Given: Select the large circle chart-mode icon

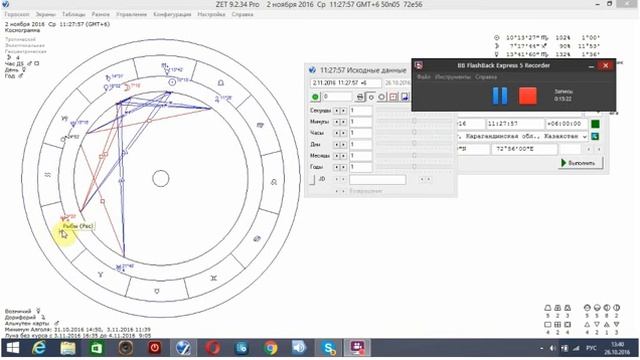Looking at the screenshot, I should pyautogui.click(x=382, y=97).
